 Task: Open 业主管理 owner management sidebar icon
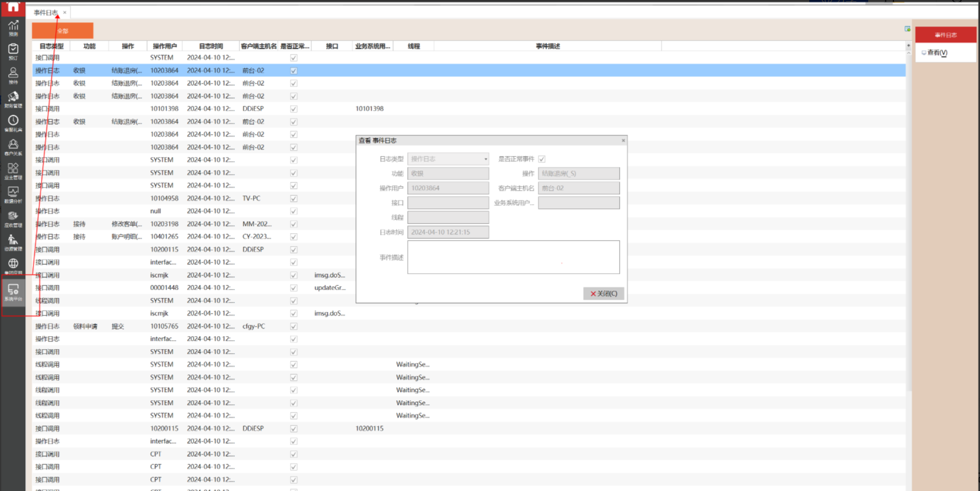13,171
